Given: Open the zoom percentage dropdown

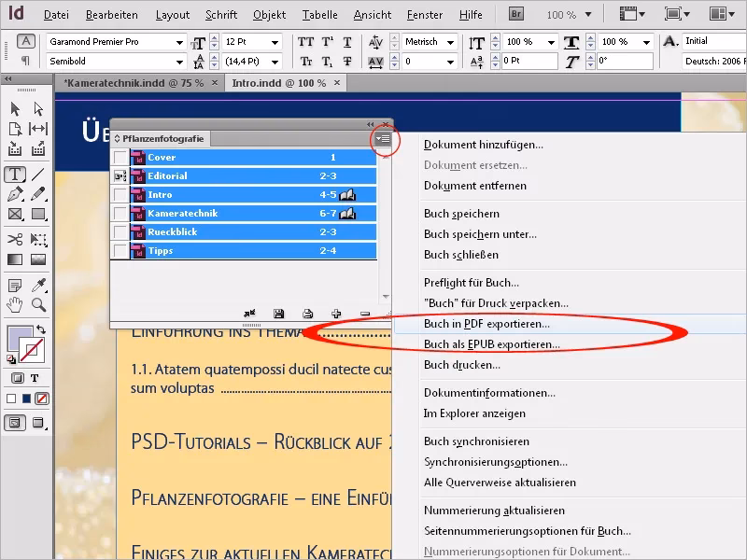Looking at the screenshot, I should click(568, 14).
